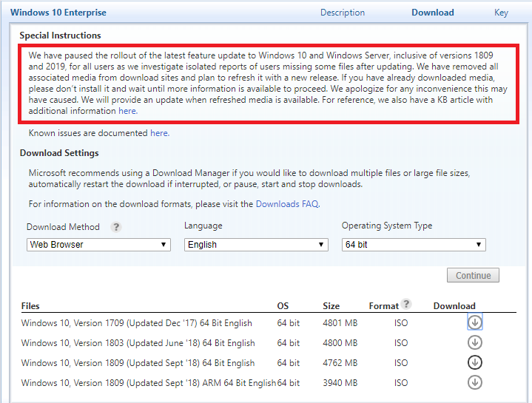532x403 pixels.
Task: Click the 4762 MB size cell
Action: [340, 363]
